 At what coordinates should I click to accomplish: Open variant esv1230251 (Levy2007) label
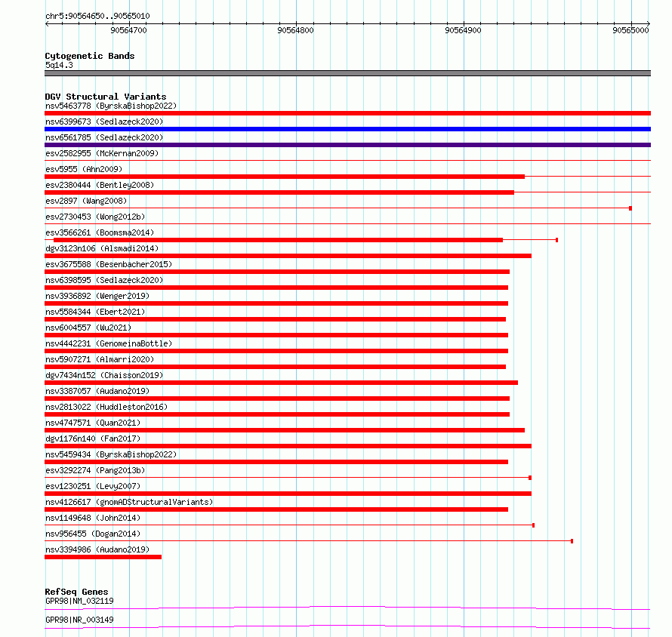tap(93, 486)
